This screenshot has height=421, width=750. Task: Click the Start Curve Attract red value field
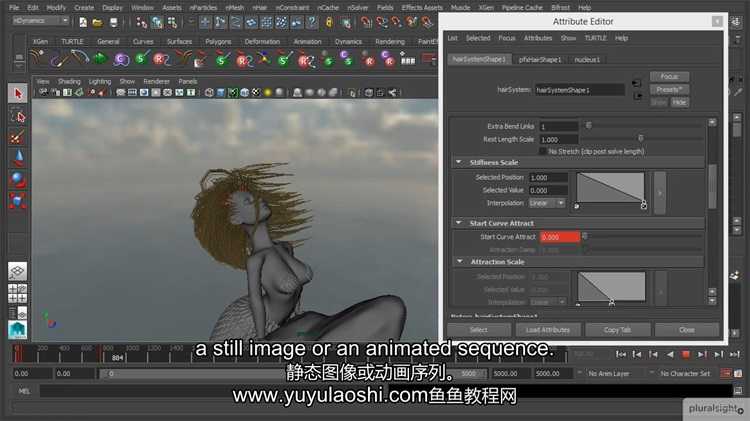(560, 237)
